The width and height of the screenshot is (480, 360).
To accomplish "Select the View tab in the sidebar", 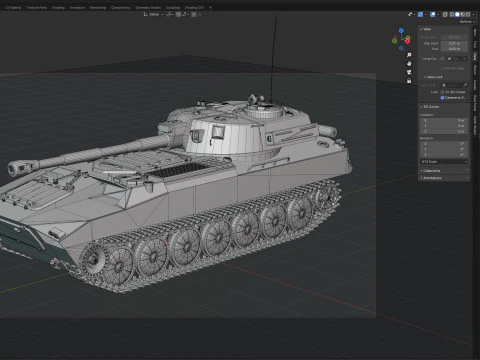I will (475, 56).
